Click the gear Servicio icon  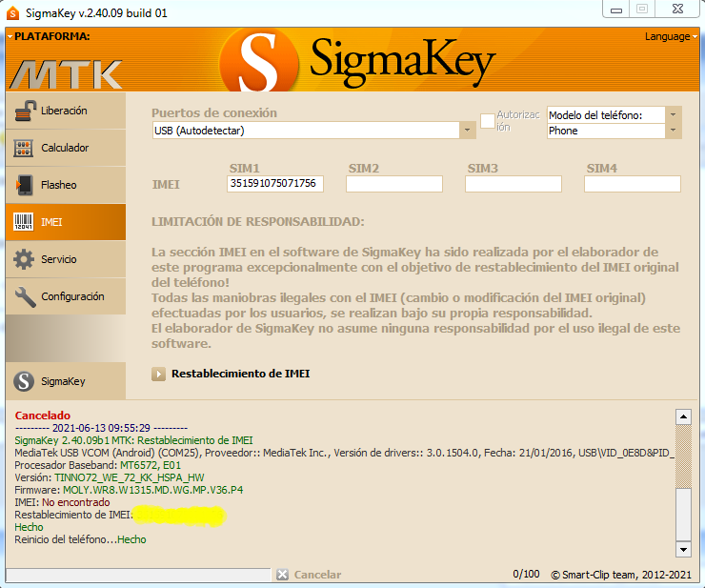tap(24, 259)
